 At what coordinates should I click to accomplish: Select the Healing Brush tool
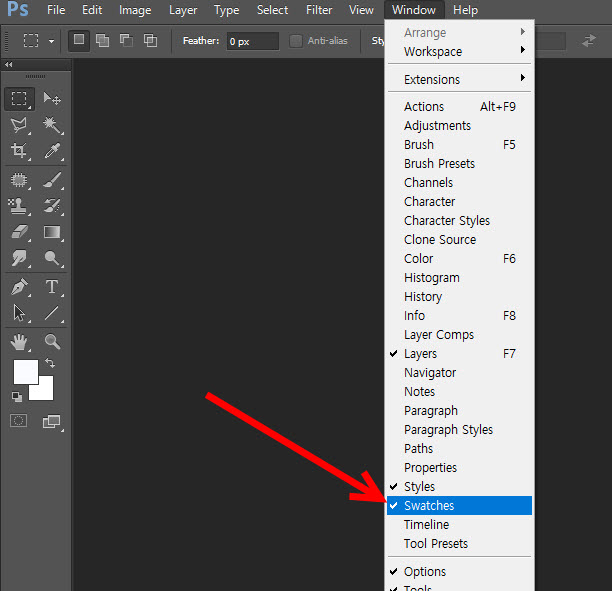(x=19, y=180)
